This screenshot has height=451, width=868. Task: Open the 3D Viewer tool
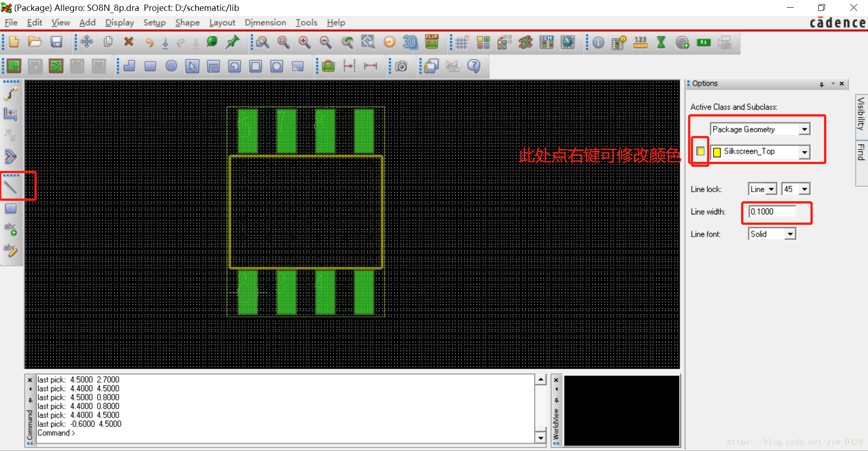(x=410, y=42)
